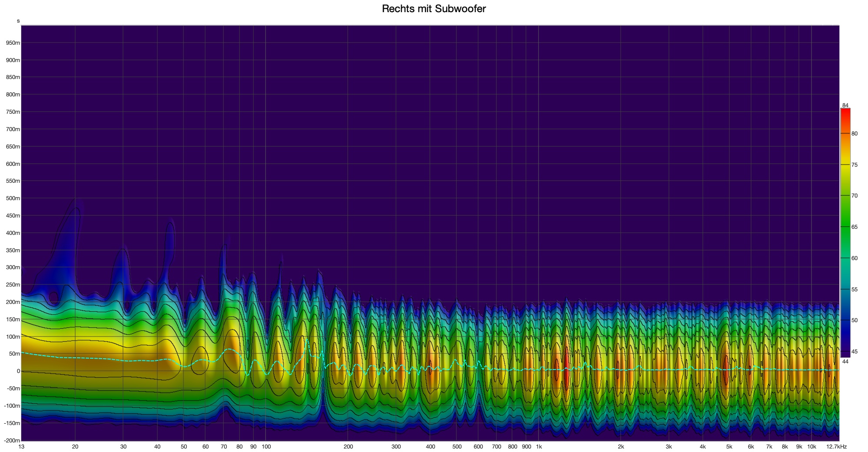Click the -200m label at the axis bottom
Image resolution: width=868 pixels, height=452 pixels.
12,440
